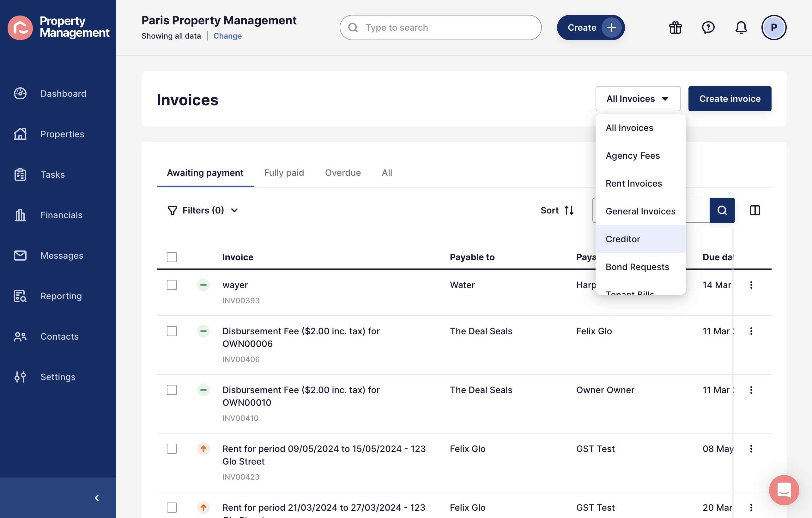Select All Invoices from dropdown list

coord(640,127)
